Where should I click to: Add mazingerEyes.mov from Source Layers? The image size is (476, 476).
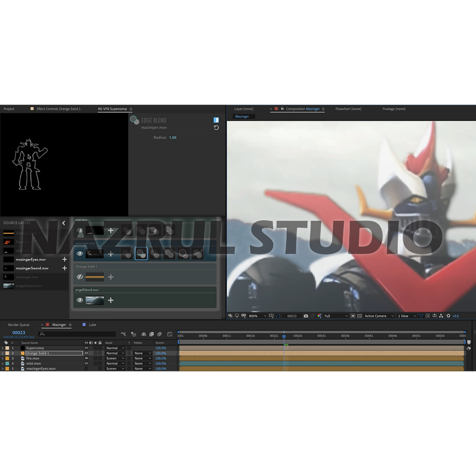click(x=65, y=259)
